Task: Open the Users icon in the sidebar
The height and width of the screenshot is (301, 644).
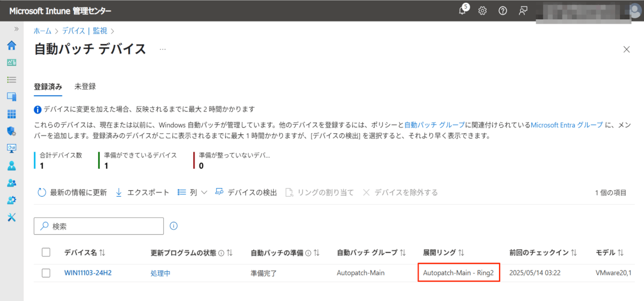Action: pos(11,166)
